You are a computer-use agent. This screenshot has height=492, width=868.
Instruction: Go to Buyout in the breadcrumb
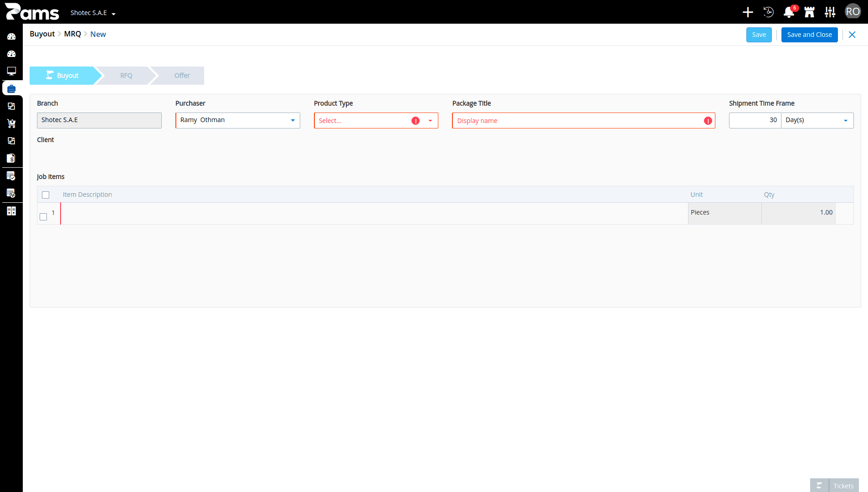[x=42, y=34]
